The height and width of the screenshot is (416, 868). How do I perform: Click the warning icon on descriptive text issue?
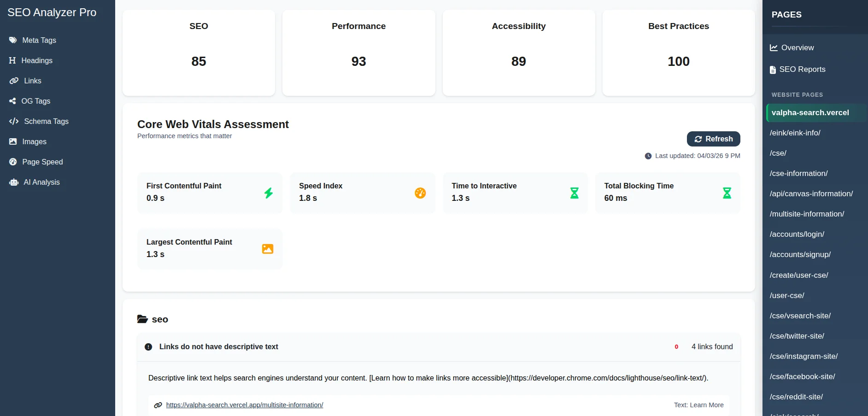[x=148, y=347]
